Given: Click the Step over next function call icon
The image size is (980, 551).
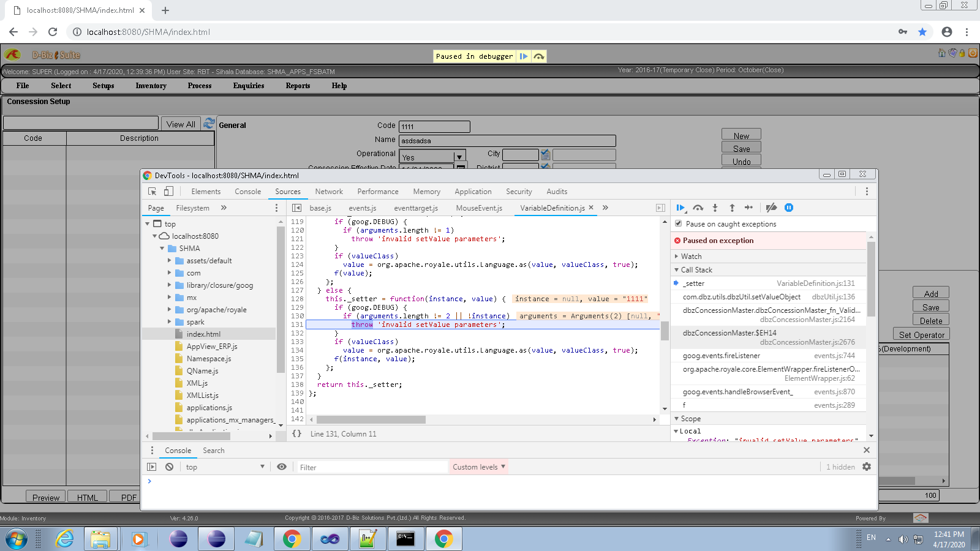Looking at the screenshot, I should pos(698,208).
